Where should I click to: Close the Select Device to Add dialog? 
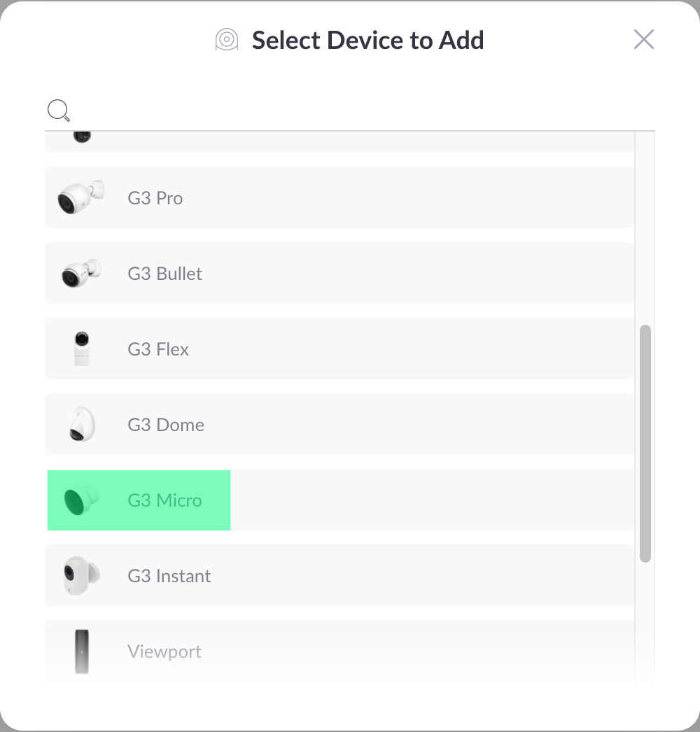(643, 40)
